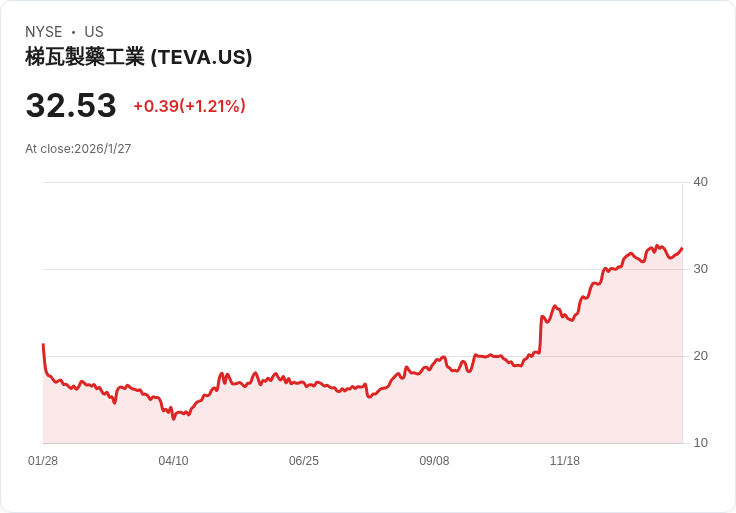Click the sharp price jump before 11/18
Viewport: 736px width, 513px height.
pyautogui.click(x=541, y=334)
